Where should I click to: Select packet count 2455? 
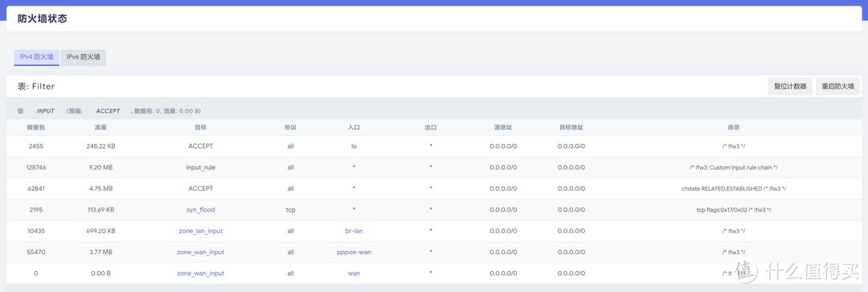pos(35,146)
